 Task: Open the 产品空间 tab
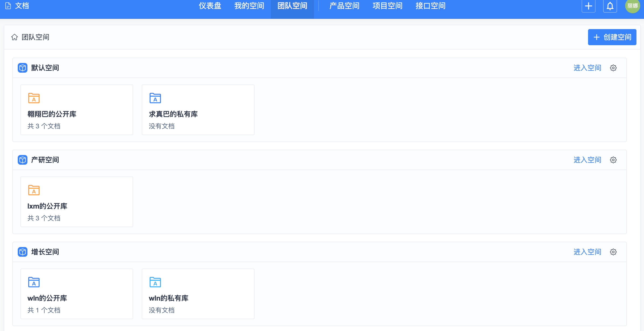(x=344, y=6)
